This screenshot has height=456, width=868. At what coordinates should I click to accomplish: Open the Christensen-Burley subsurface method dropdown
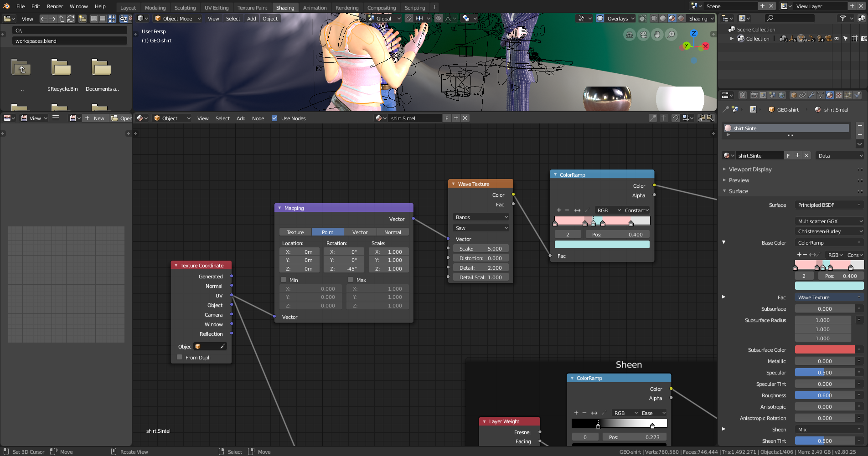pos(829,231)
